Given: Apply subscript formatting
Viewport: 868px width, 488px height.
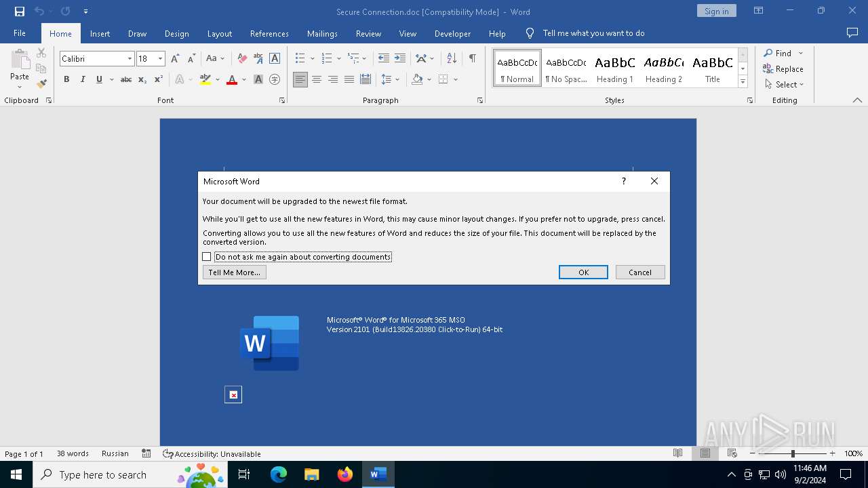Looking at the screenshot, I should (x=142, y=79).
